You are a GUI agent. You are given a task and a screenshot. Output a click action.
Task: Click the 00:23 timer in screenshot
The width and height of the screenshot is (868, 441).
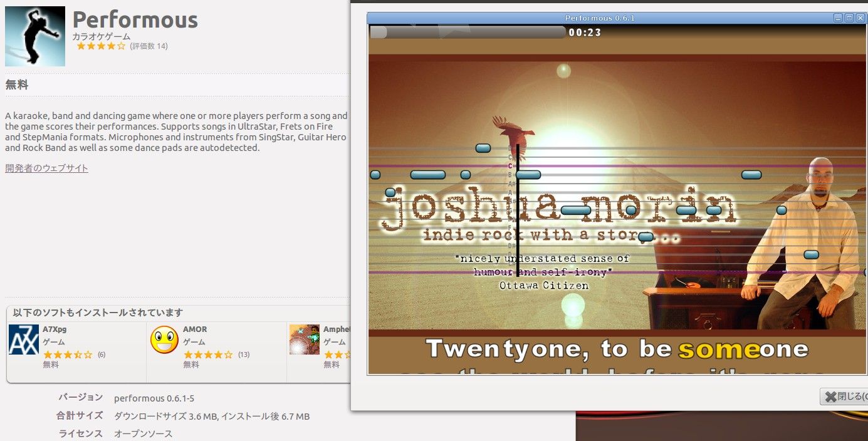(x=585, y=33)
